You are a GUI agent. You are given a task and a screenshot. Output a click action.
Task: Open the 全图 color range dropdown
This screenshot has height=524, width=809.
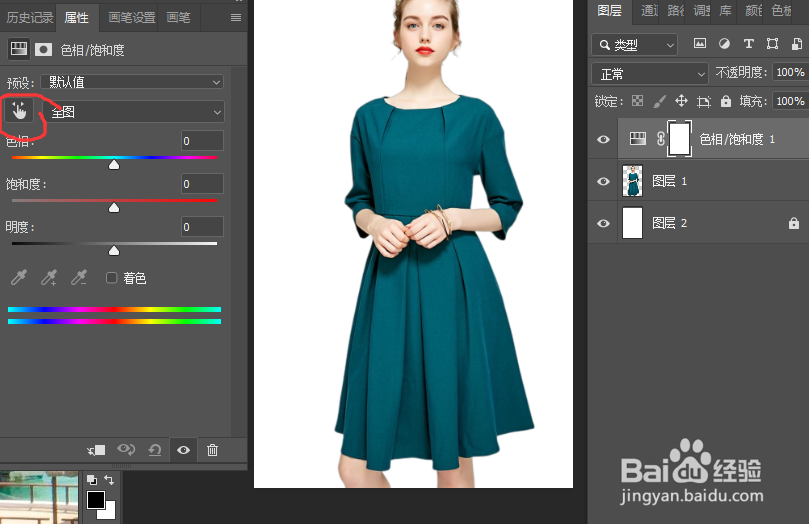(x=133, y=112)
